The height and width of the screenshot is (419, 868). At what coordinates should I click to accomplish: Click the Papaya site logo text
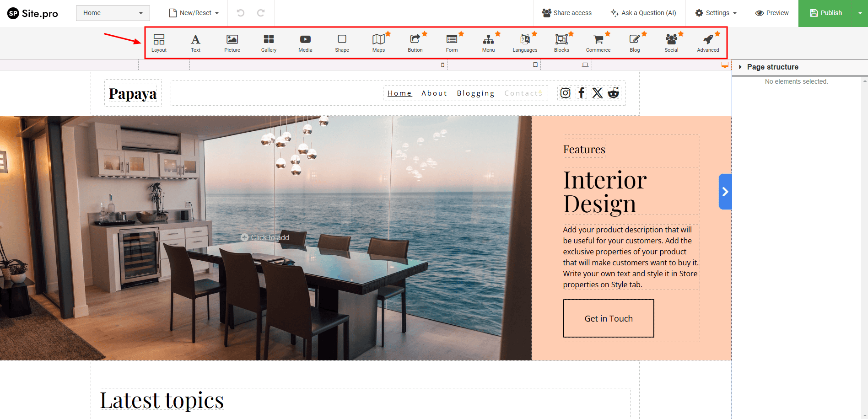[x=133, y=93]
